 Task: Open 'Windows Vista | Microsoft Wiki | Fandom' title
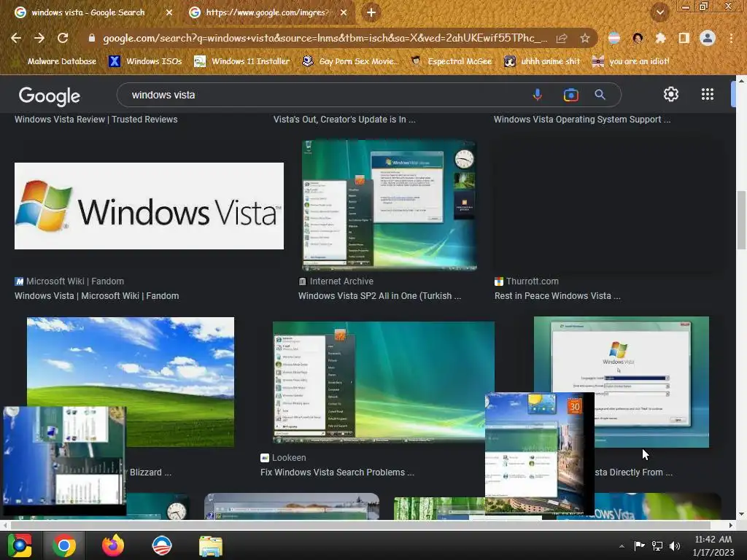[97, 296]
